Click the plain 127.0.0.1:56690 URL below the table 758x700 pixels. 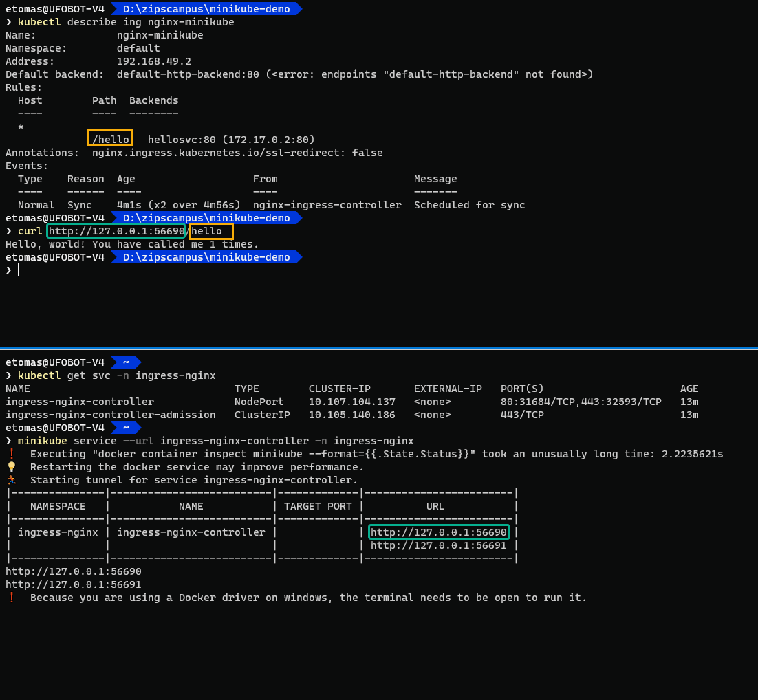[x=74, y=571]
